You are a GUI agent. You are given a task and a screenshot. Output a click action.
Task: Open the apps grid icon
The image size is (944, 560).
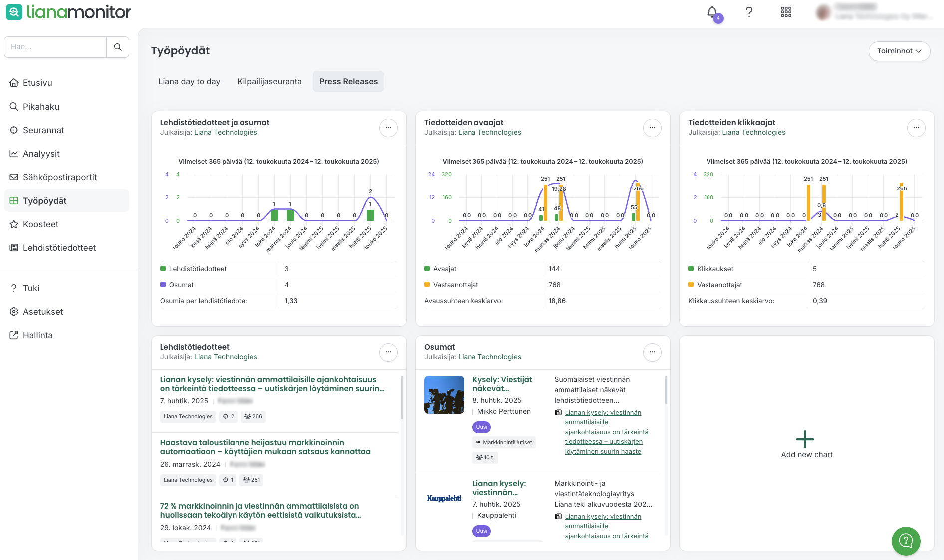coord(786,12)
